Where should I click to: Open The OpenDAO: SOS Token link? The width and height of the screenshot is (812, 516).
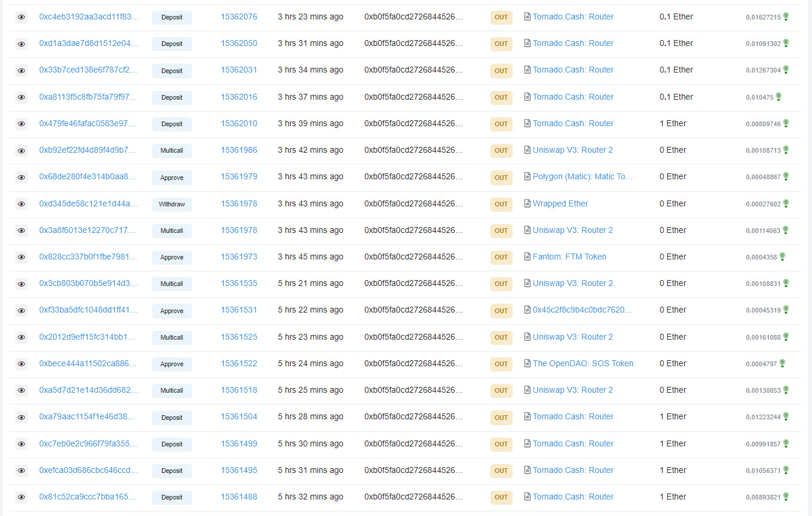583,363
